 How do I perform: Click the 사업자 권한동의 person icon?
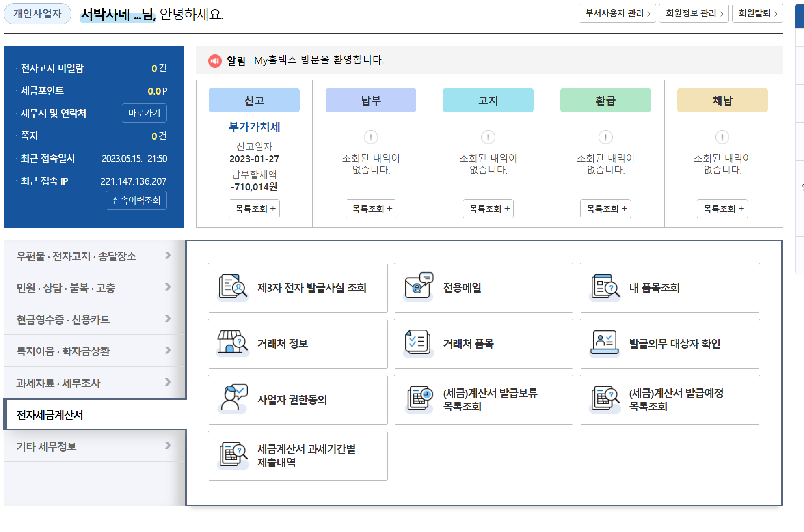[x=233, y=398]
